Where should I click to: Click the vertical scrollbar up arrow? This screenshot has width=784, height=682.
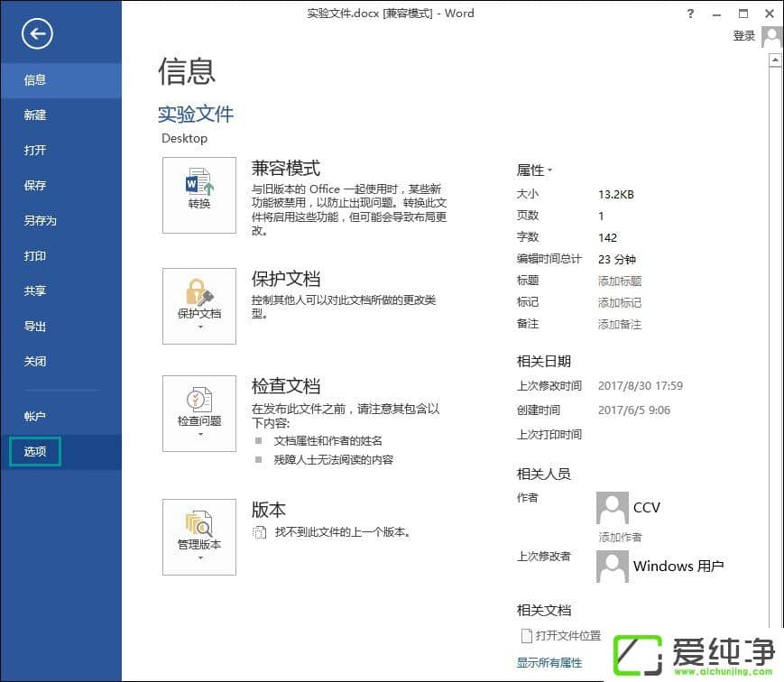coord(775,60)
